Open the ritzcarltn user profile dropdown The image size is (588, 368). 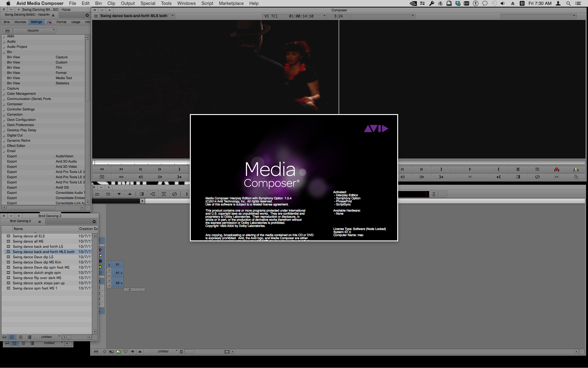pyautogui.click(x=35, y=31)
